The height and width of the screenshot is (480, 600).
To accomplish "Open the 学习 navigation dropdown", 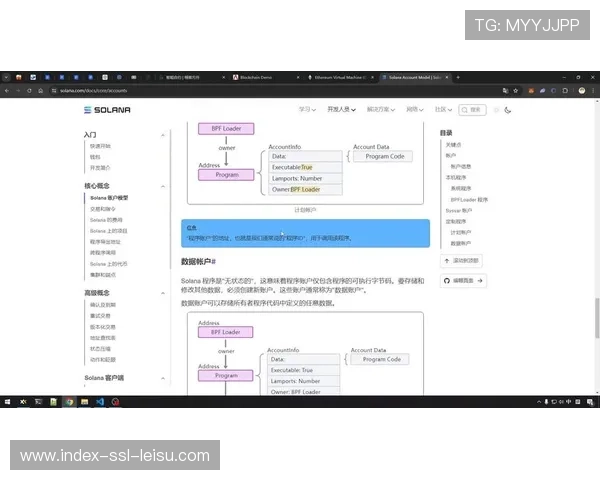I will click(x=307, y=109).
